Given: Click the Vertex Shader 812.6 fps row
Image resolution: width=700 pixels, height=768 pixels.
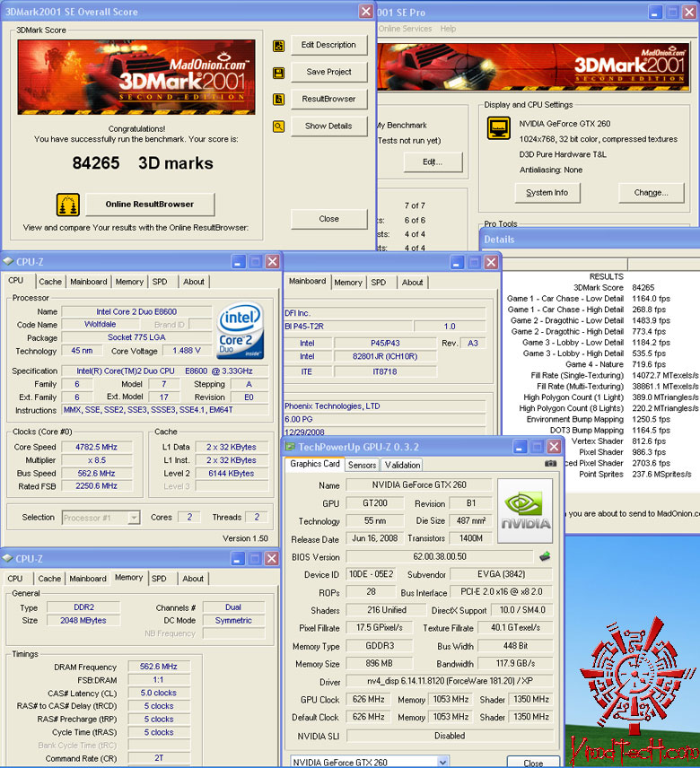Looking at the screenshot, I should tap(618, 441).
